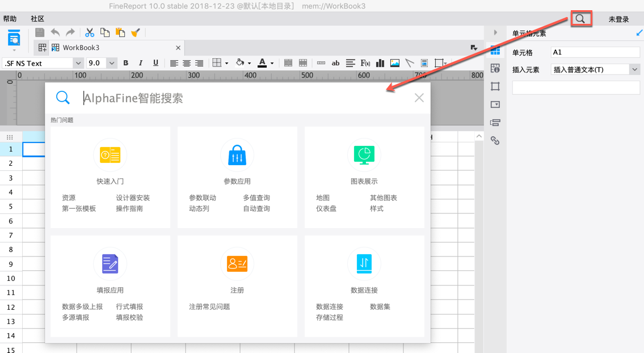Open fill color dropdown arrow

tap(249, 64)
